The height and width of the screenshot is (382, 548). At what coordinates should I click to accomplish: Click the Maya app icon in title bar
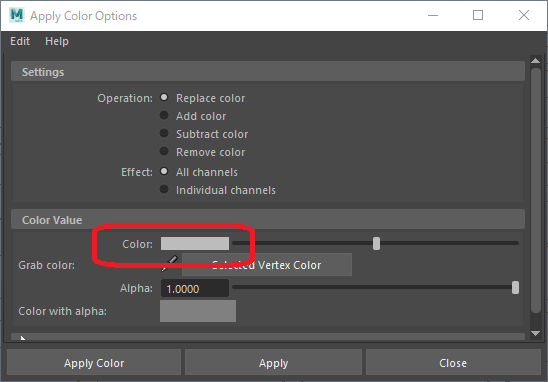[16, 15]
